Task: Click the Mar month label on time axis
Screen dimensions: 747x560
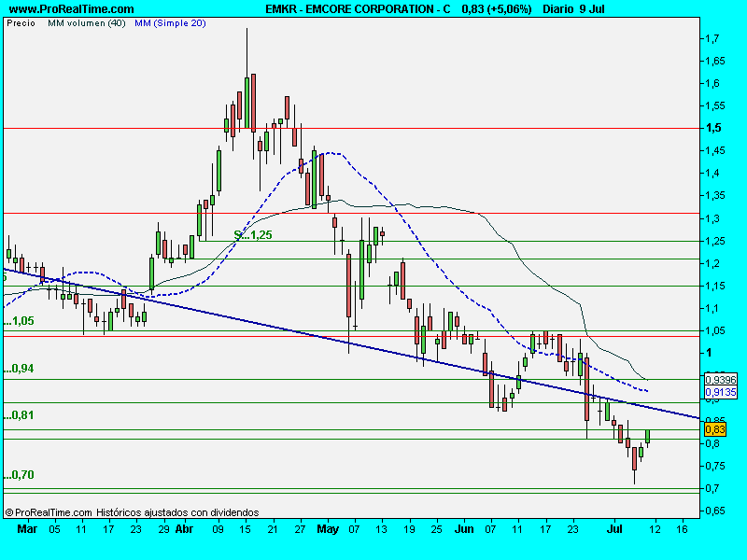Action: coord(27,529)
